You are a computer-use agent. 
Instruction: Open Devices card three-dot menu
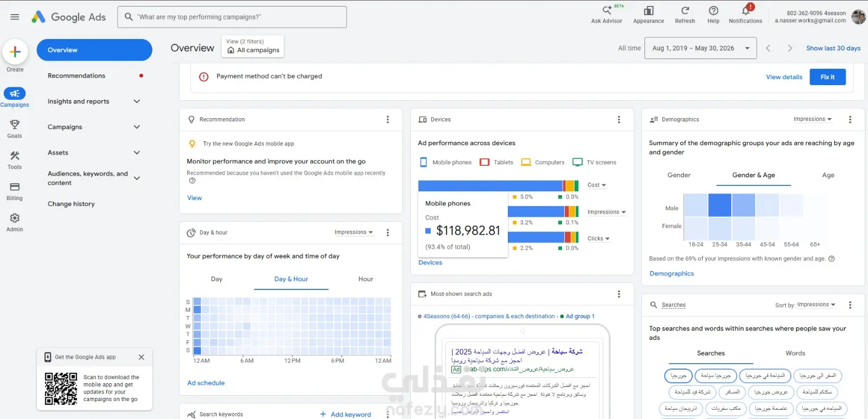(x=619, y=119)
